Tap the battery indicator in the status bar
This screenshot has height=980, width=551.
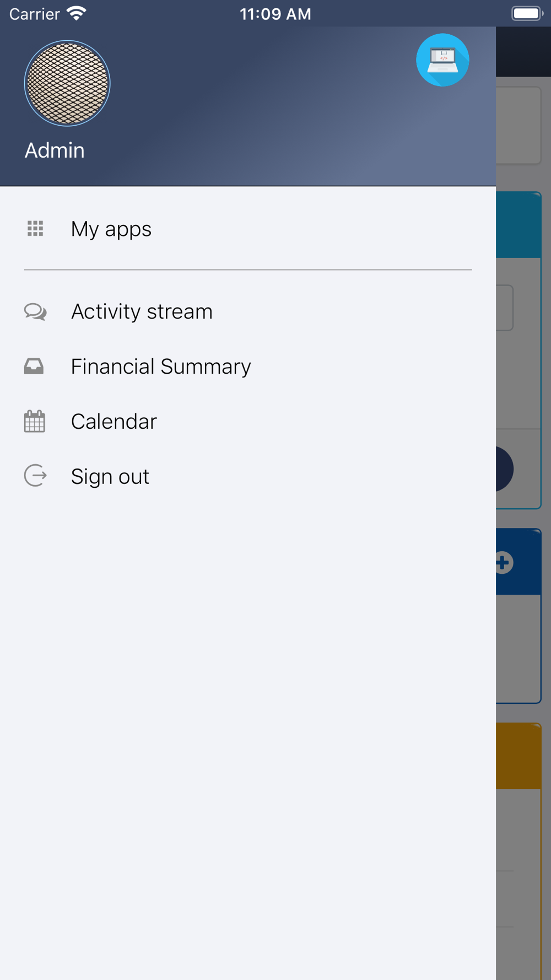pyautogui.click(x=527, y=13)
